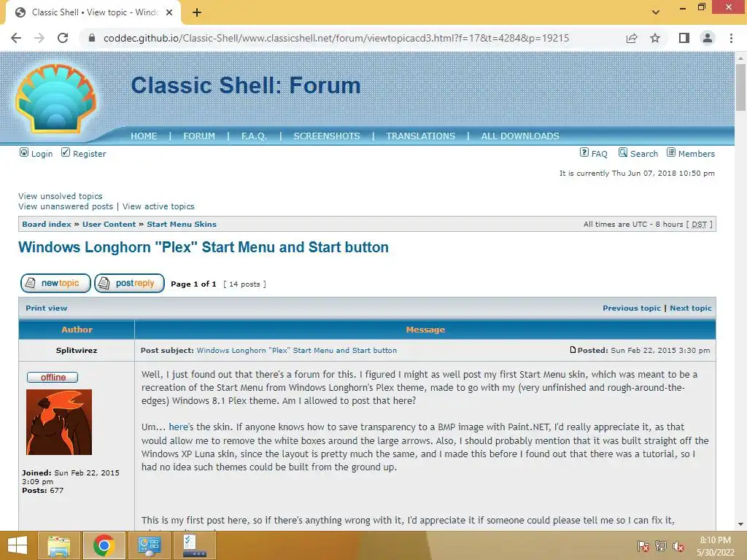Click the FAQ question mark icon
This screenshot has height=560, width=747.
(x=584, y=152)
